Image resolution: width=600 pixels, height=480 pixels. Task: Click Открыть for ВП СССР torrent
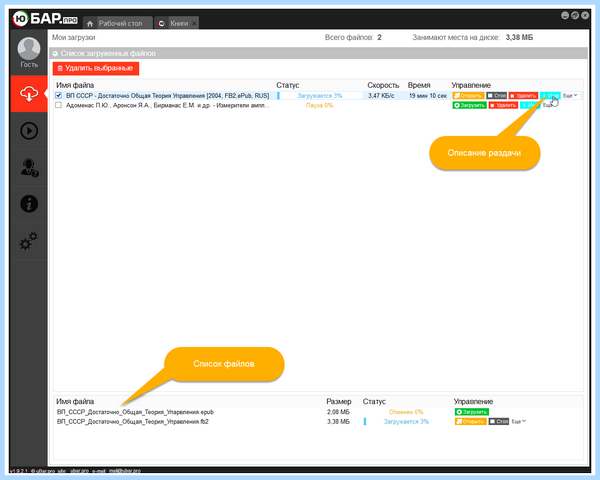(468, 95)
